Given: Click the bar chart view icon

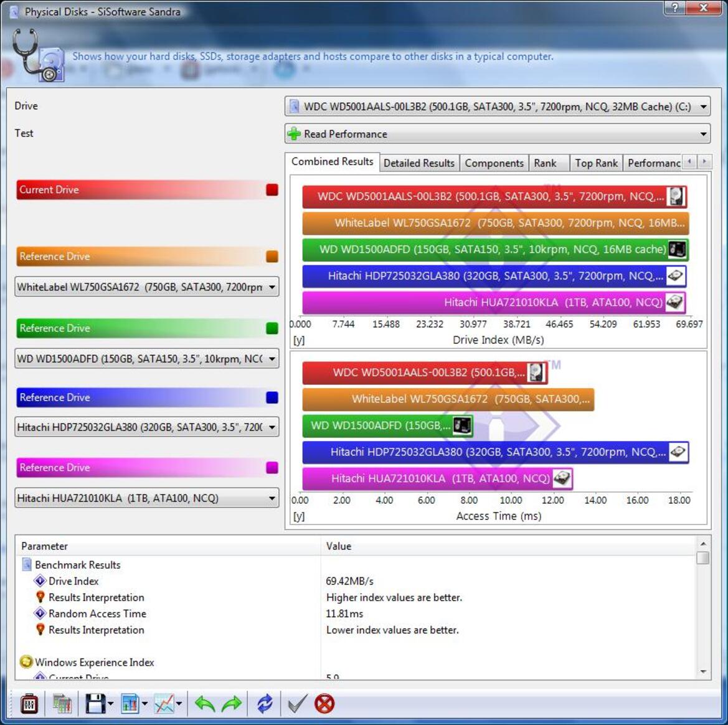Looking at the screenshot, I should tap(130, 704).
